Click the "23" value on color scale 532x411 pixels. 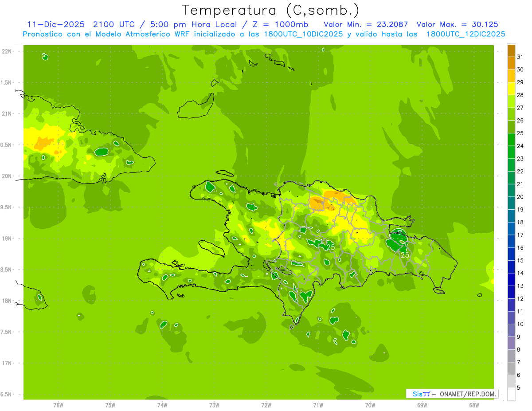click(520, 159)
